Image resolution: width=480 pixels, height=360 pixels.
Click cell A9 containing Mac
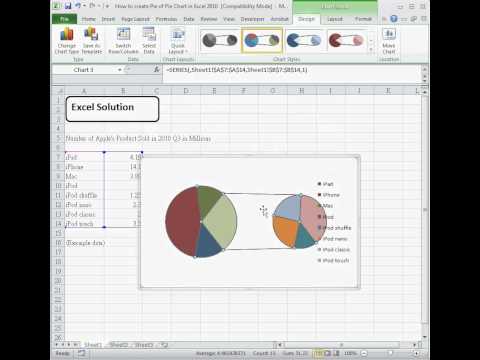pos(84,176)
